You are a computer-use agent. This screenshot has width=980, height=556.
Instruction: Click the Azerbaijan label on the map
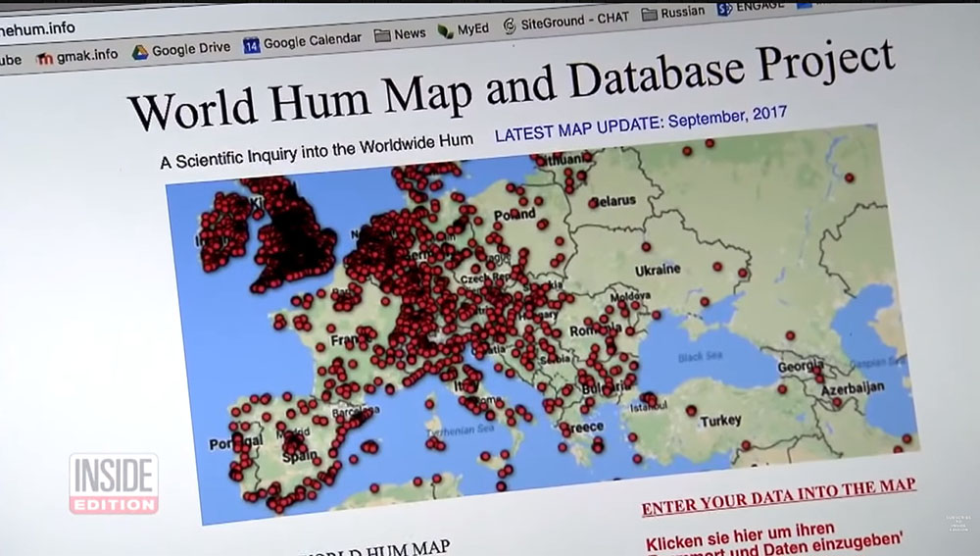853,388
